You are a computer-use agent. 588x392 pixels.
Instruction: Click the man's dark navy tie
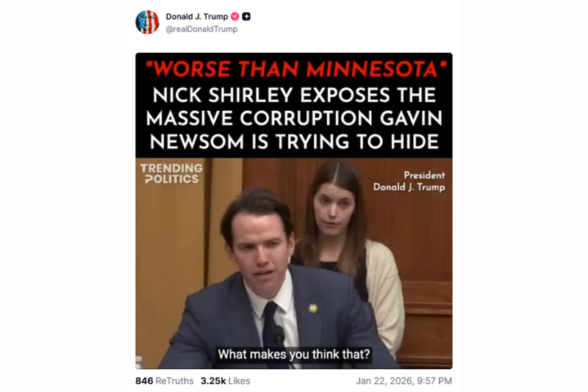pos(270,324)
